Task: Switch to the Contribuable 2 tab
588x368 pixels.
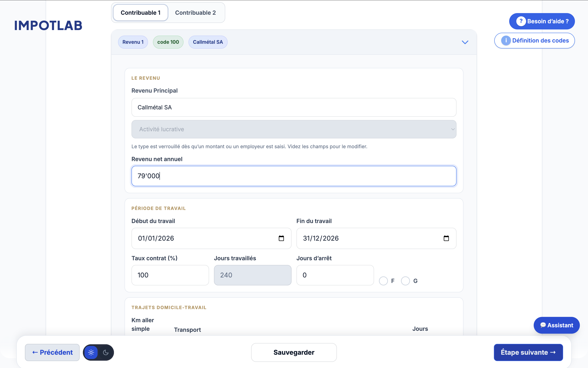Action: 195,13
